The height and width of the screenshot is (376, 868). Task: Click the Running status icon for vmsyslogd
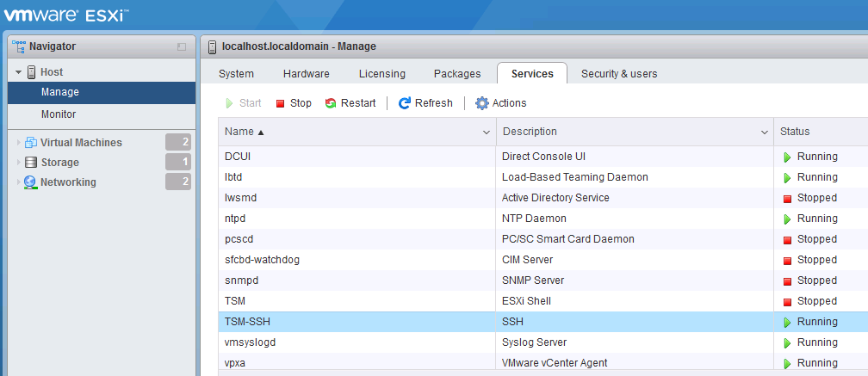tap(787, 343)
